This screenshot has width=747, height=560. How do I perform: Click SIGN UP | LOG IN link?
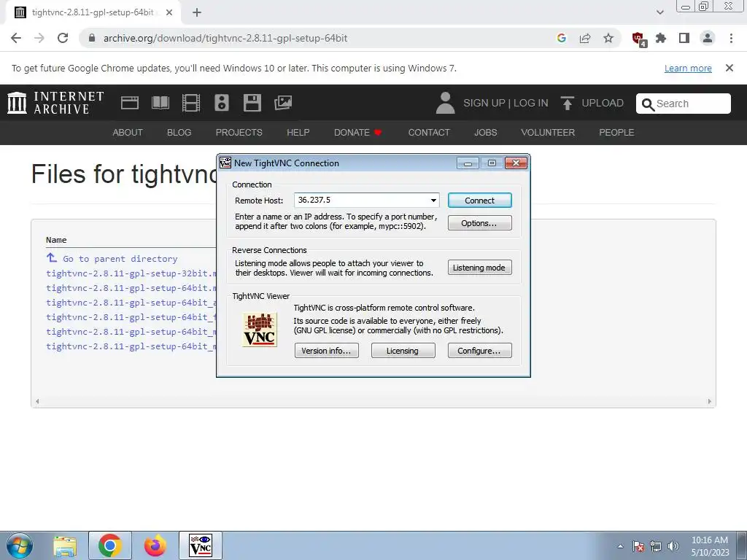pyautogui.click(x=506, y=103)
